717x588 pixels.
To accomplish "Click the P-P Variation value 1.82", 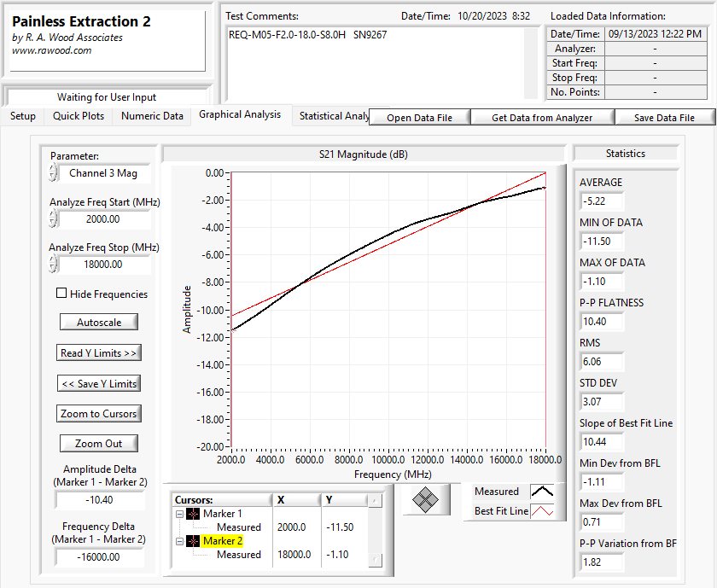I will point(601,562).
